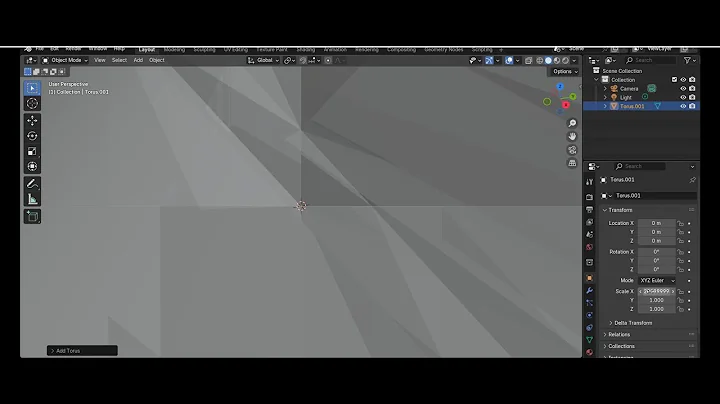Select the Measure tool
Screen dimensions: 720x404
click(32, 199)
